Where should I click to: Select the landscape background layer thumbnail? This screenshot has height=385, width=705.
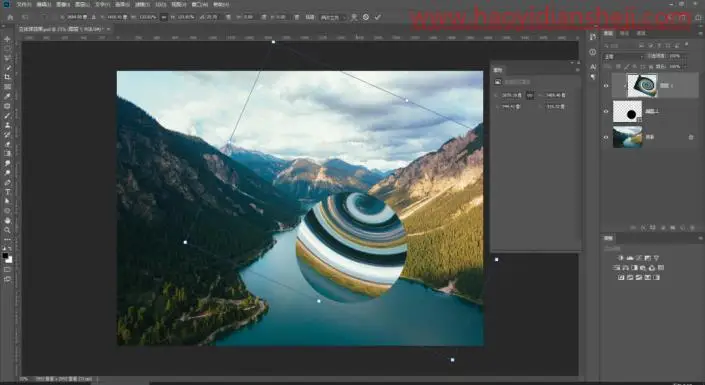point(628,137)
